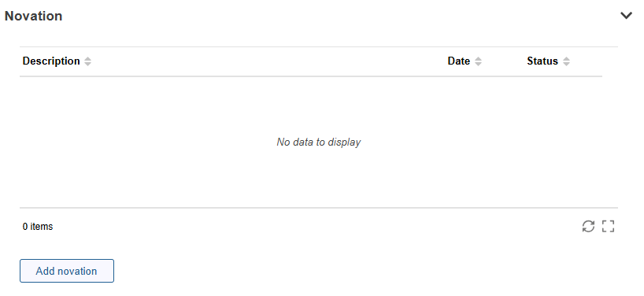The width and height of the screenshot is (644, 296).
Task: Click Description's ascending up arrow
Action: point(87,59)
